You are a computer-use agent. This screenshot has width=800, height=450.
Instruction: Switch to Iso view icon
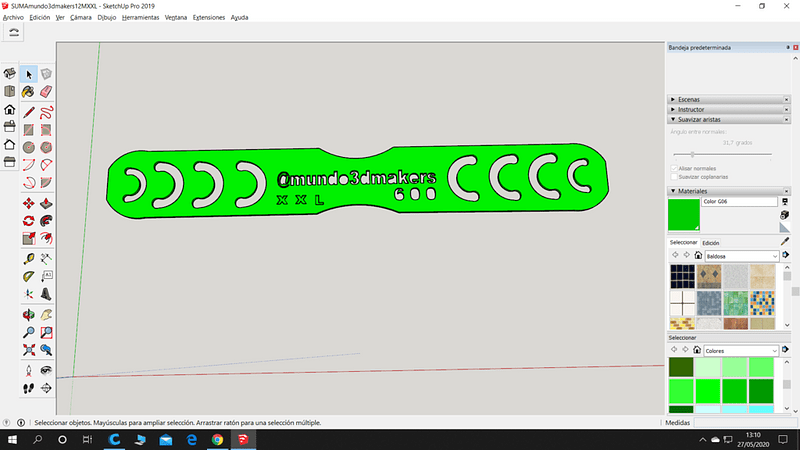[x=9, y=73]
